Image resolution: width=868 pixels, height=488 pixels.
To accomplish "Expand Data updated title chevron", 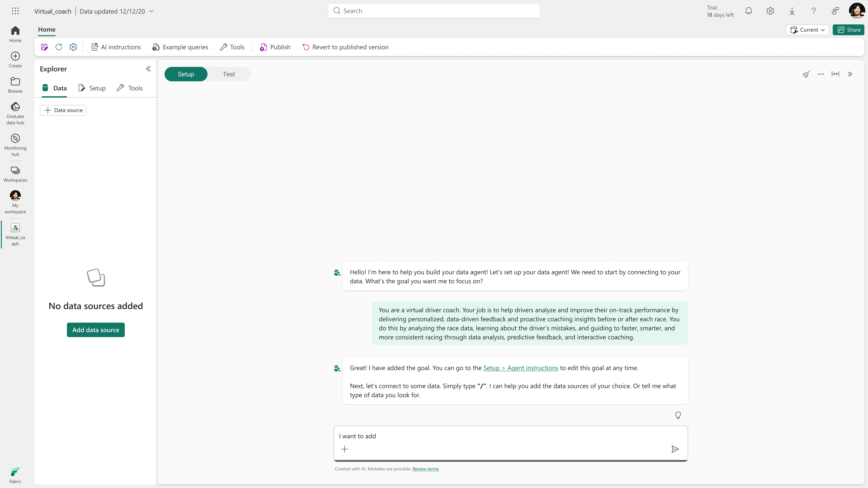I will [x=152, y=11].
